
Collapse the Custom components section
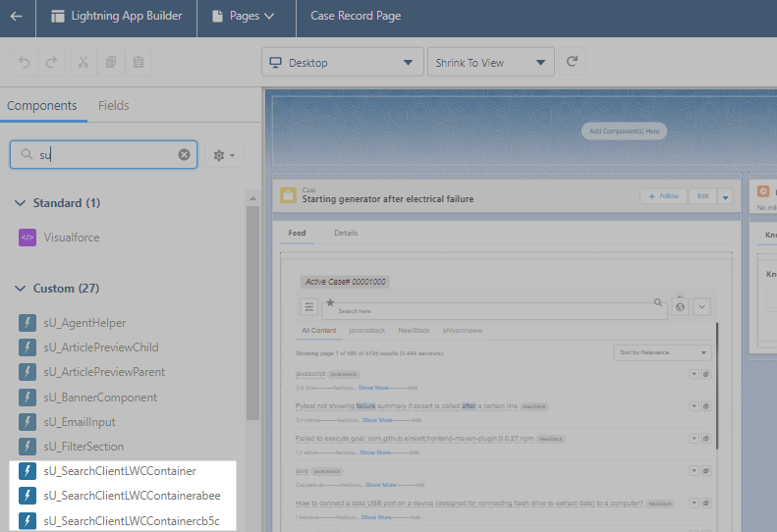coord(20,289)
